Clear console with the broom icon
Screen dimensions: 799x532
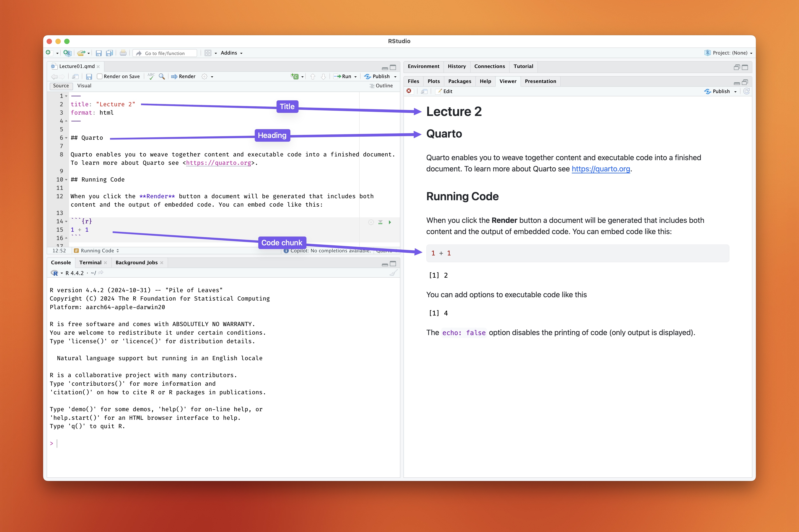(393, 273)
